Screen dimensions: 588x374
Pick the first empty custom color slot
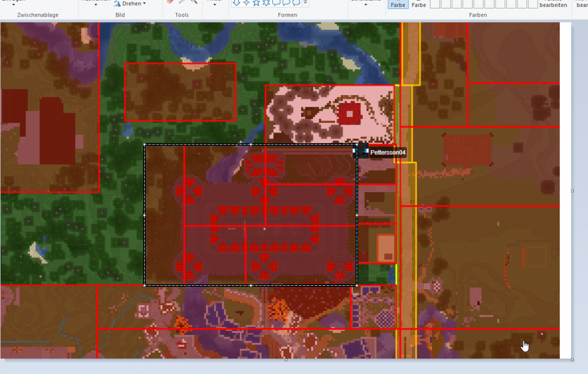435,4
